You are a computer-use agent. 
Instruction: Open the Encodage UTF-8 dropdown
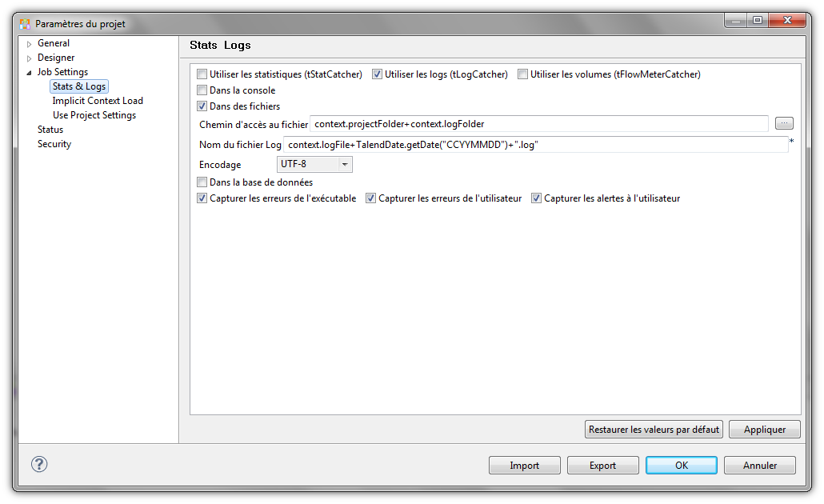click(345, 164)
